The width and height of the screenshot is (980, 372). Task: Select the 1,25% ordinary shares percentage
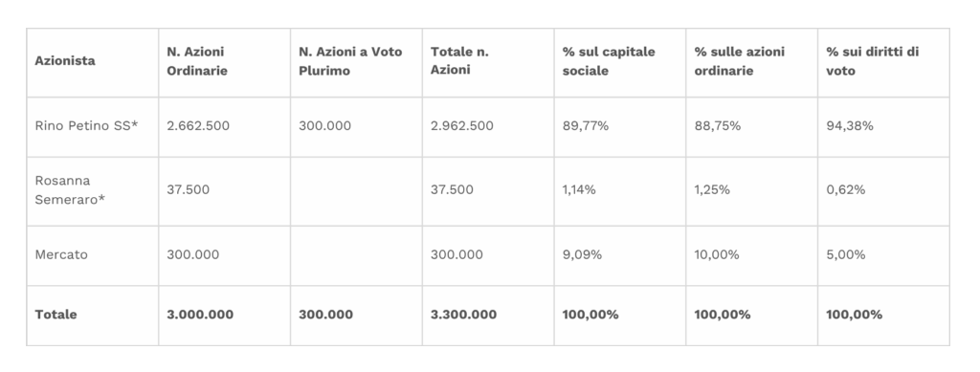(712, 189)
